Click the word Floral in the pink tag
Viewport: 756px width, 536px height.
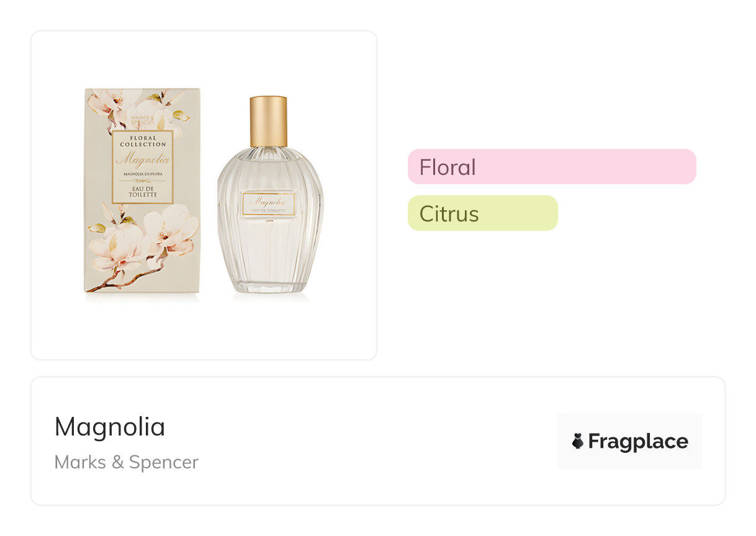[x=448, y=167]
